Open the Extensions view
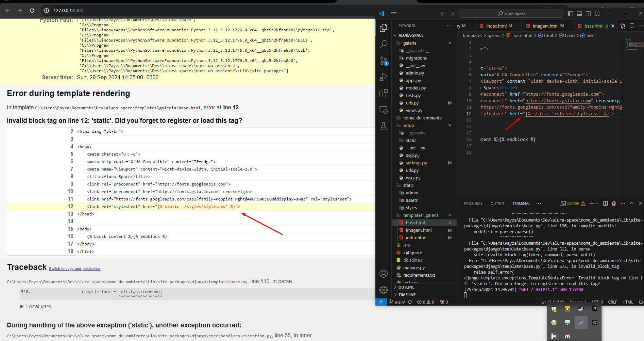Screen dimensions: 644x341 (384, 93)
